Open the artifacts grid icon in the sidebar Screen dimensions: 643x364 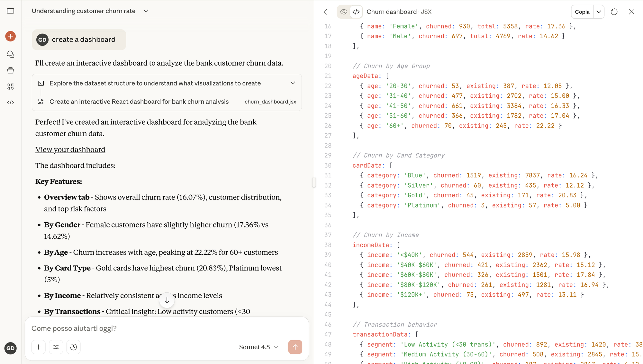[x=11, y=86]
